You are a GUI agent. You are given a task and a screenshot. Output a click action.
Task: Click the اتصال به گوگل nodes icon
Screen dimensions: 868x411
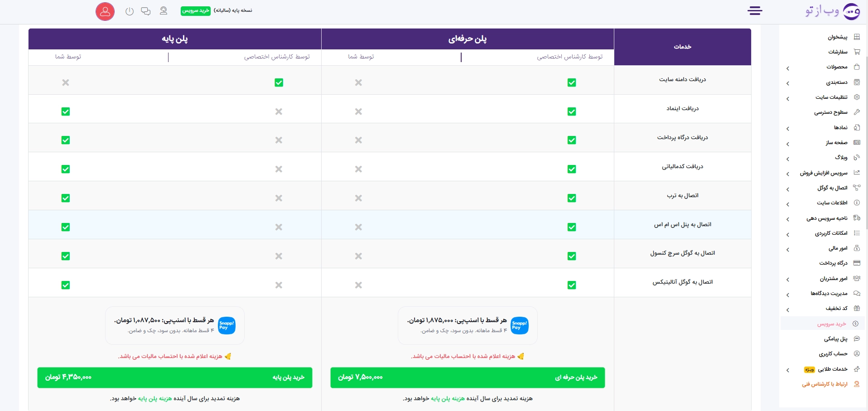[857, 188]
